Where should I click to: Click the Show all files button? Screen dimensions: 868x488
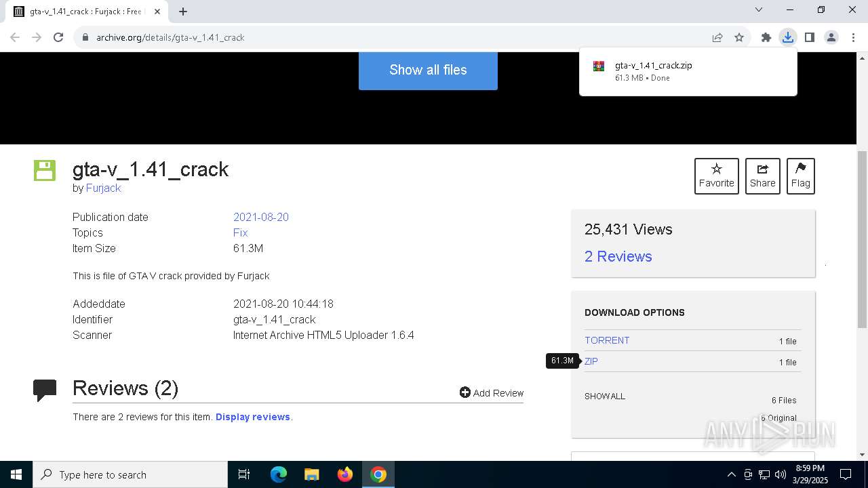[x=428, y=70]
